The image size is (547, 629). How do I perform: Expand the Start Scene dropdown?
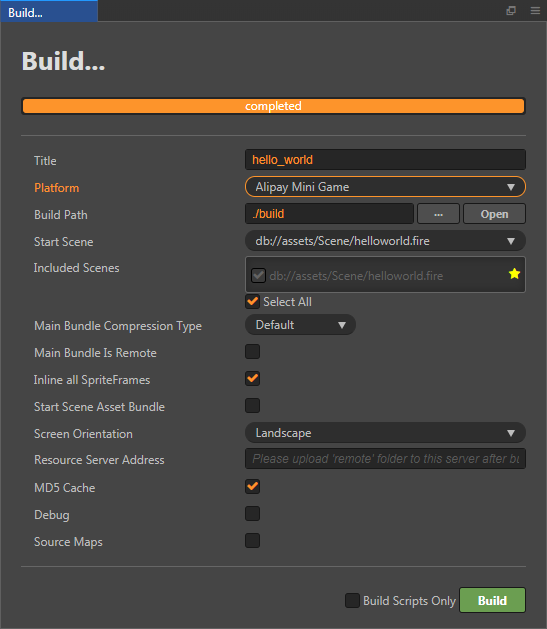[385, 241]
